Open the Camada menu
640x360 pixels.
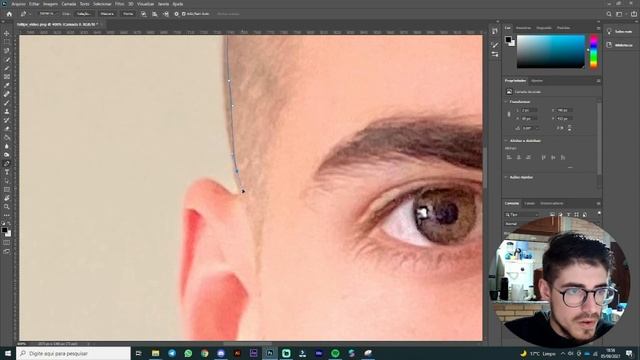(69, 4)
